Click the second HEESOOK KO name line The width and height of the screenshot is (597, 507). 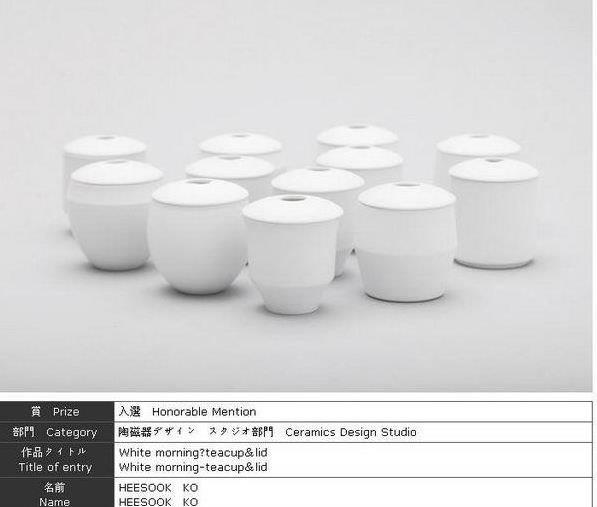[158, 502]
